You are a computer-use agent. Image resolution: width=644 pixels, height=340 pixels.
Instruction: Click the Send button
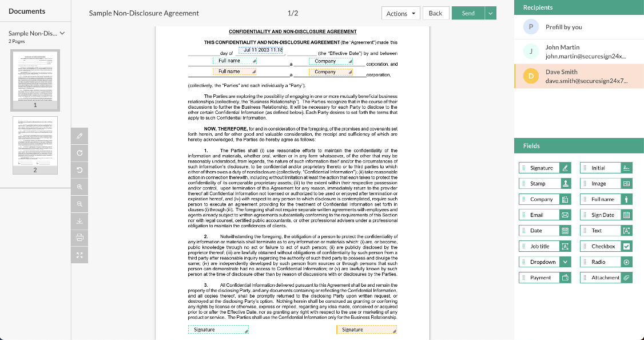point(468,13)
